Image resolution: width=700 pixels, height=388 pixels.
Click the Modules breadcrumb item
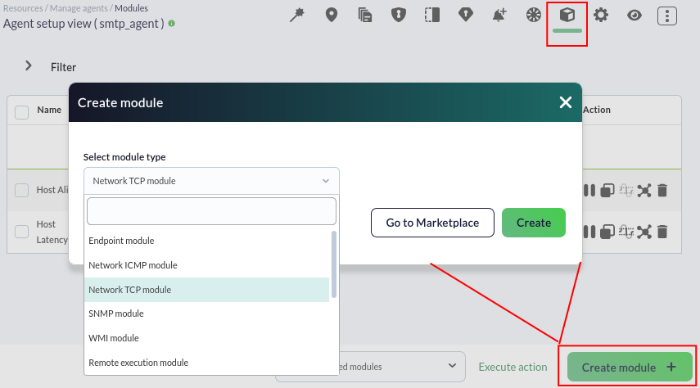(x=131, y=8)
